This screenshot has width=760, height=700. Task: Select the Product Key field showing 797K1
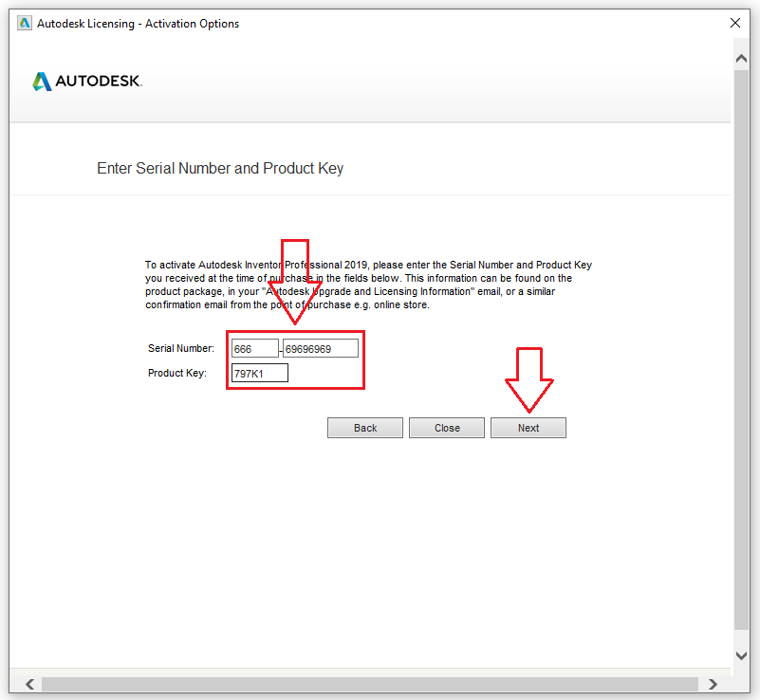[x=259, y=374]
